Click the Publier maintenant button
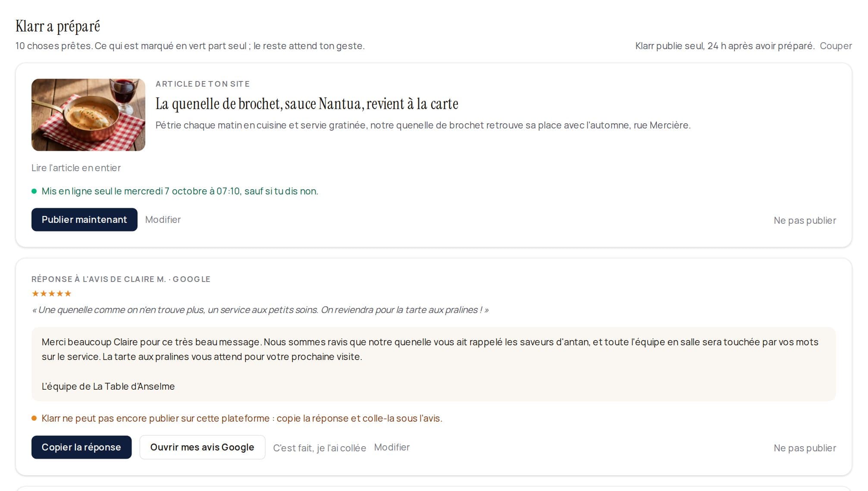The width and height of the screenshot is (868, 491). coord(84,219)
